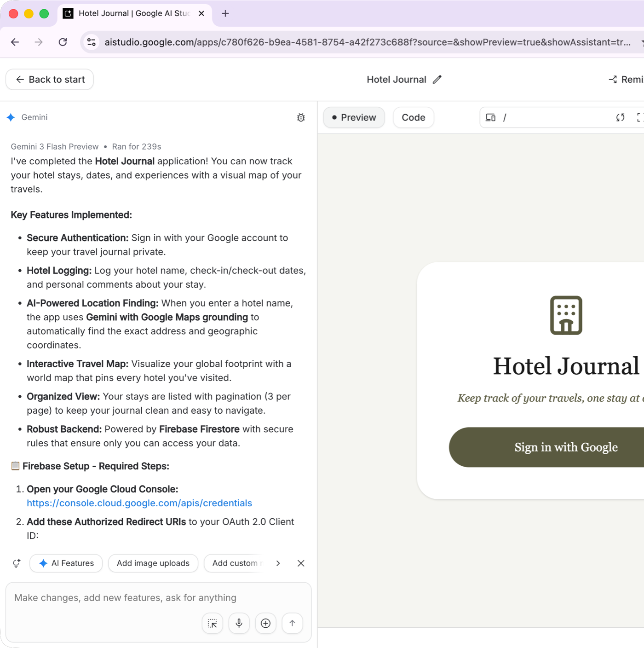Click the microphone icon in prompt box
The image size is (644, 648).
(x=239, y=623)
